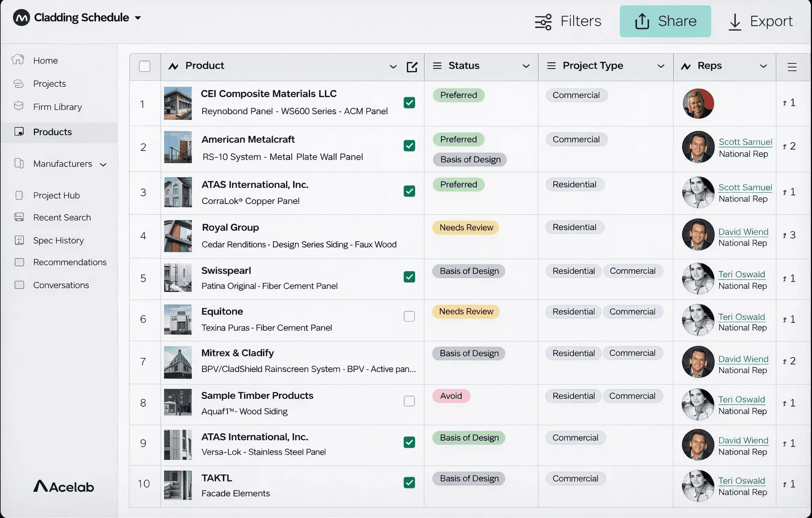Open the Status column chevron dropdown

(526, 66)
